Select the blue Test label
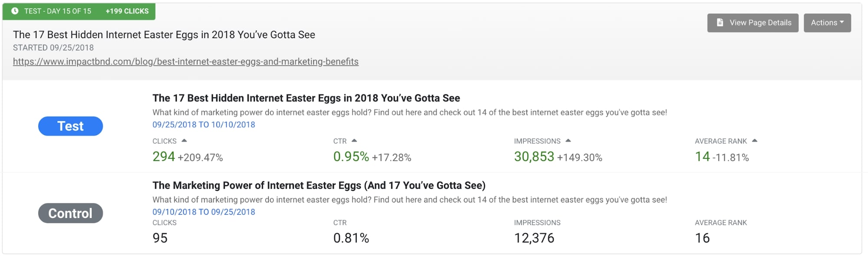The width and height of the screenshot is (868, 261). tap(70, 126)
